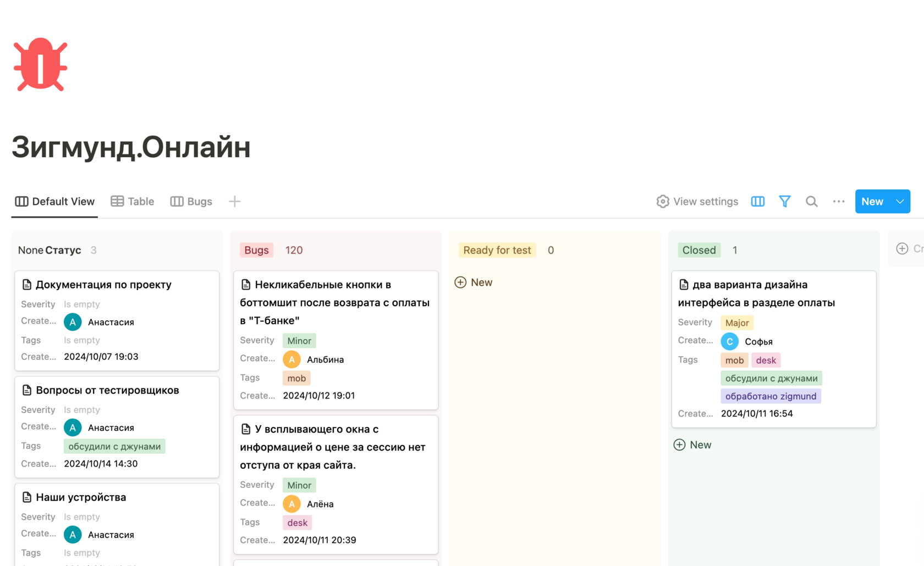Click desk tag on У всплывающего окна card
This screenshot has width=924, height=566.
[x=297, y=523]
